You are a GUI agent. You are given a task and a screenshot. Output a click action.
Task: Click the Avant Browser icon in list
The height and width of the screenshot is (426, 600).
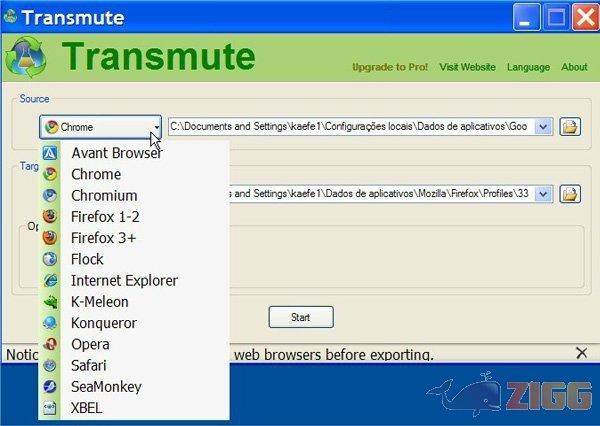[x=50, y=153]
